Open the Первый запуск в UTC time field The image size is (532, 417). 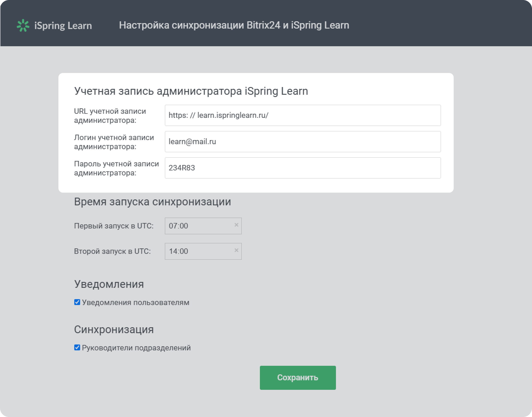click(203, 226)
